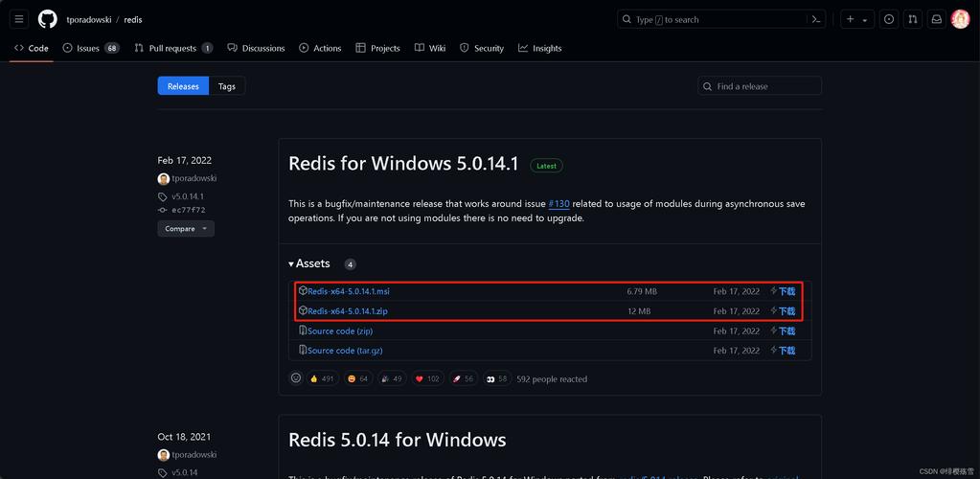The width and height of the screenshot is (980, 479).
Task: Click the redis repository link
Action: pos(133,19)
